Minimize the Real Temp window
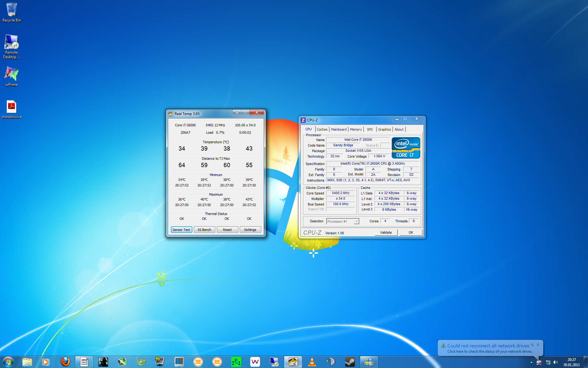Viewport: 588px width, 368px height. tap(237, 113)
